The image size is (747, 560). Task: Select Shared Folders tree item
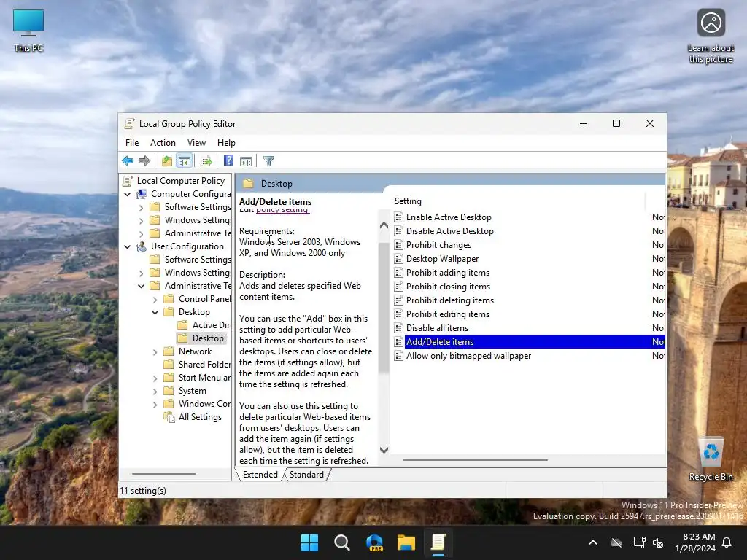pyautogui.click(x=197, y=365)
